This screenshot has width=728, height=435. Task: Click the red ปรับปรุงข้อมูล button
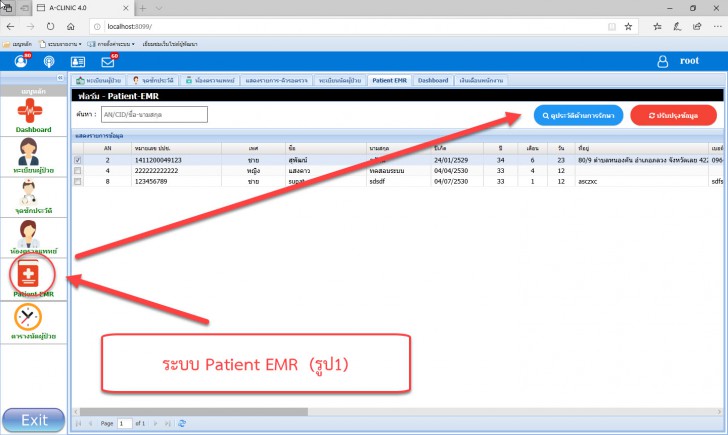[x=673, y=115]
